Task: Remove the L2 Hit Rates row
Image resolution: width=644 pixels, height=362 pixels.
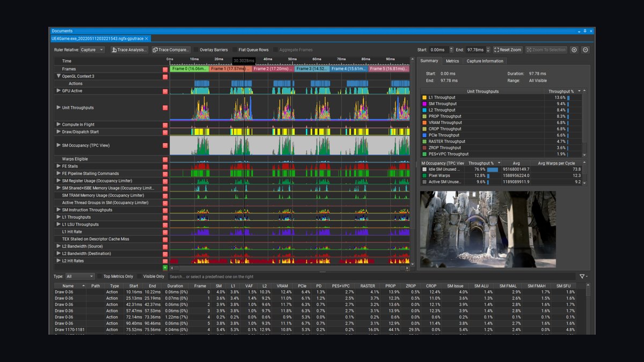Action: click(165, 261)
